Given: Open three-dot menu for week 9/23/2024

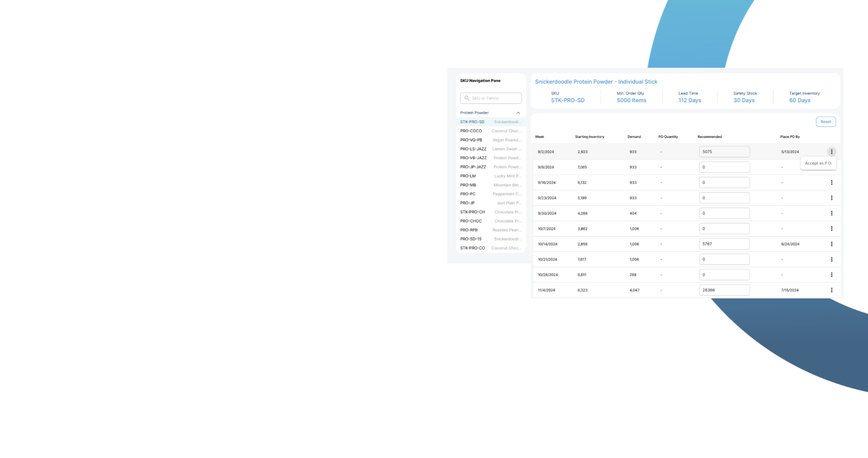Looking at the screenshot, I should coord(831,198).
